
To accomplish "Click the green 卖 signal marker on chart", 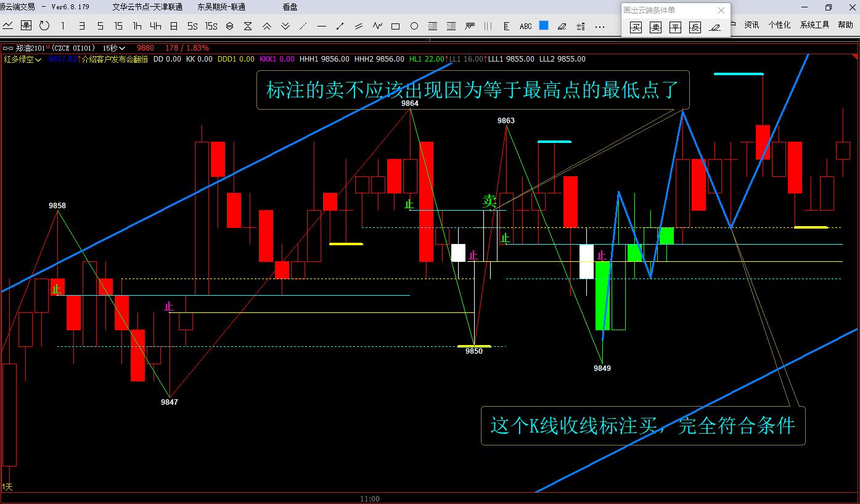I will point(489,200).
